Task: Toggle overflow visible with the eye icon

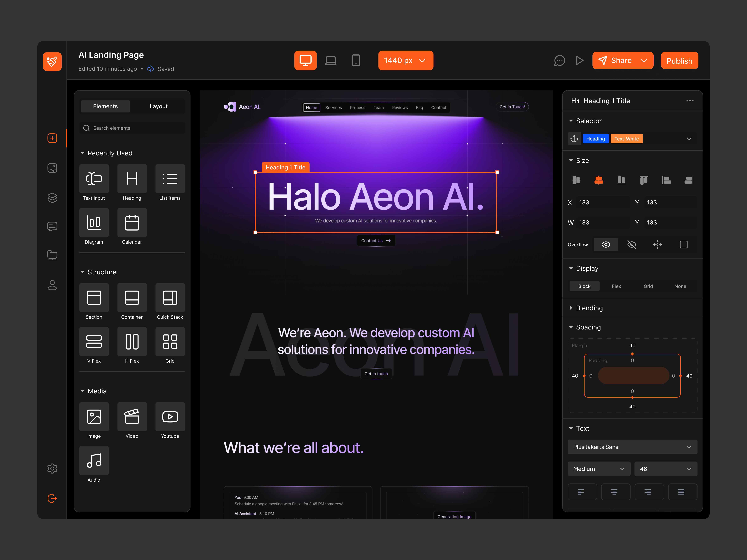Action: (x=606, y=244)
